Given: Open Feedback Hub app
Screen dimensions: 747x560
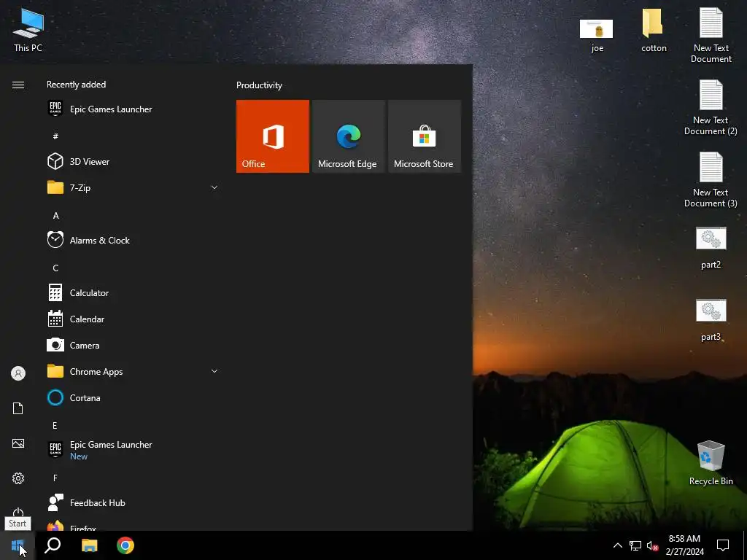Looking at the screenshot, I should point(133,502).
